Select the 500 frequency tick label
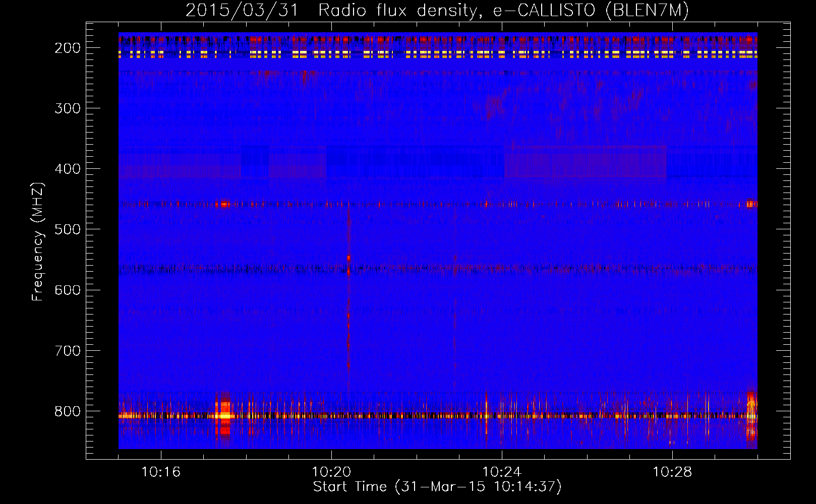Viewport: 816px width, 504px height. (68, 229)
